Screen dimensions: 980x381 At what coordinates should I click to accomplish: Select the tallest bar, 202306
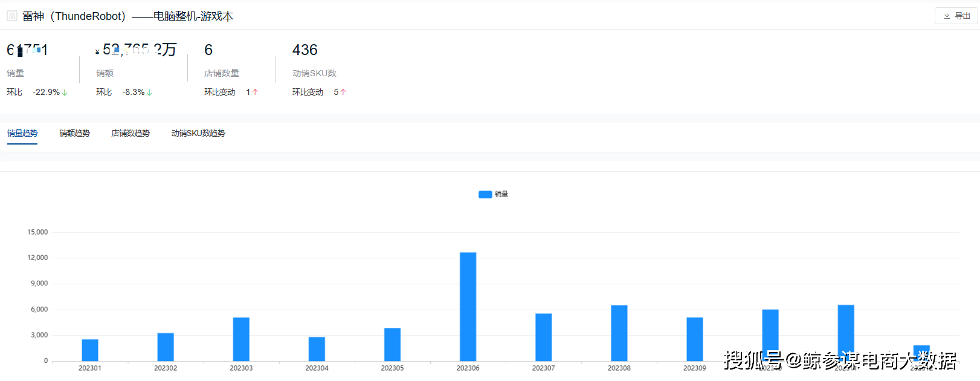coord(468,307)
